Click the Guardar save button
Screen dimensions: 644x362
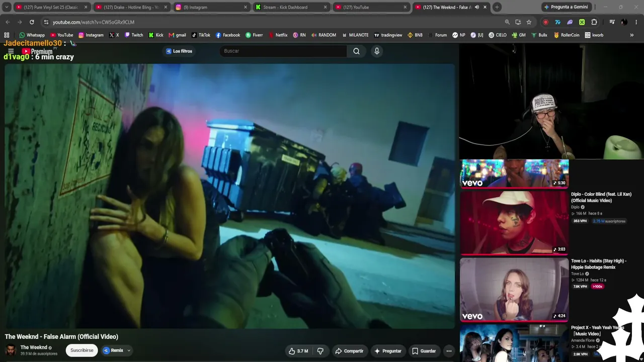424,351
